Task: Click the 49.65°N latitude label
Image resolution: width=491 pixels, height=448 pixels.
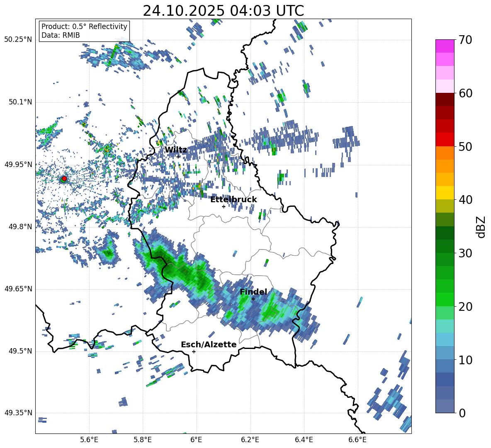Action: point(18,289)
